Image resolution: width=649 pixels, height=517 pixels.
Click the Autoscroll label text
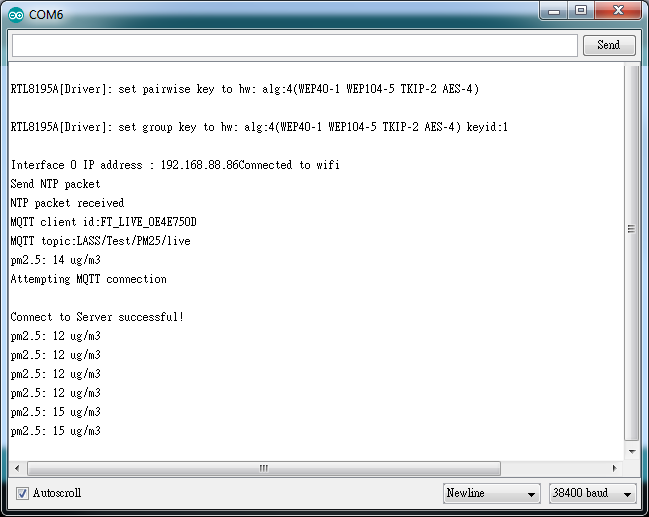tap(57, 493)
